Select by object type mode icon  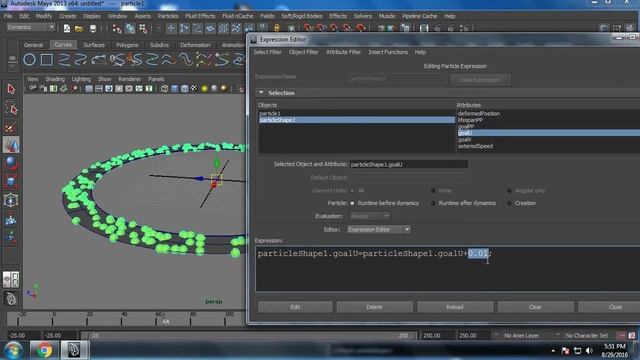click(x=130, y=28)
